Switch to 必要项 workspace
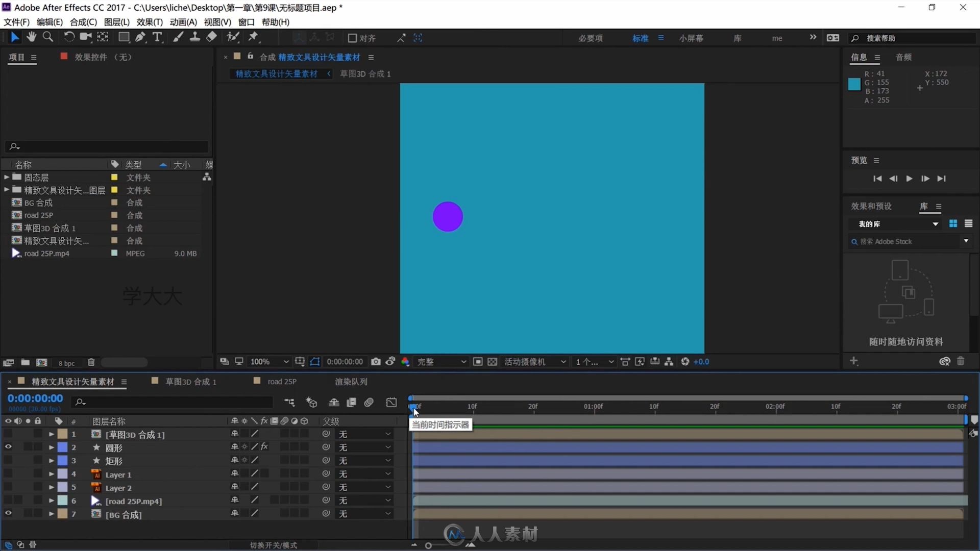Viewport: 980px width, 551px height. [x=591, y=38]
